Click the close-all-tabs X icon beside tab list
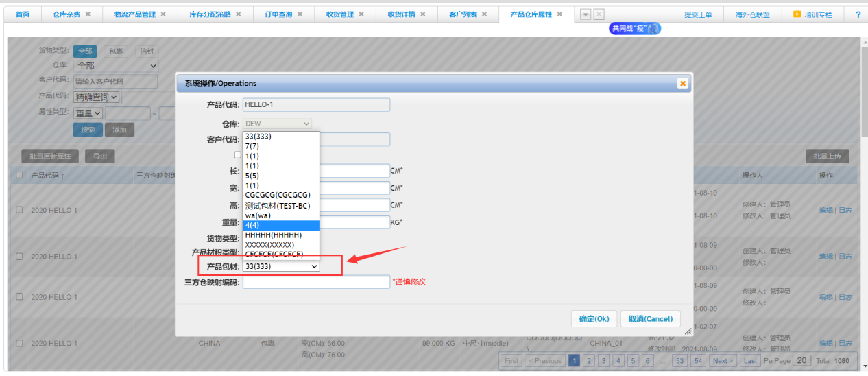Viewport: 868px width, 376px height. [x=599, y=14]
